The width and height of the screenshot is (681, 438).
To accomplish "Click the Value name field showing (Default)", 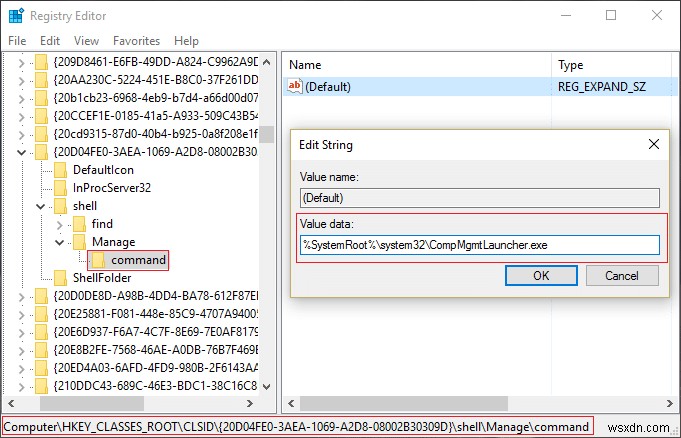I will tap(479, 198).
